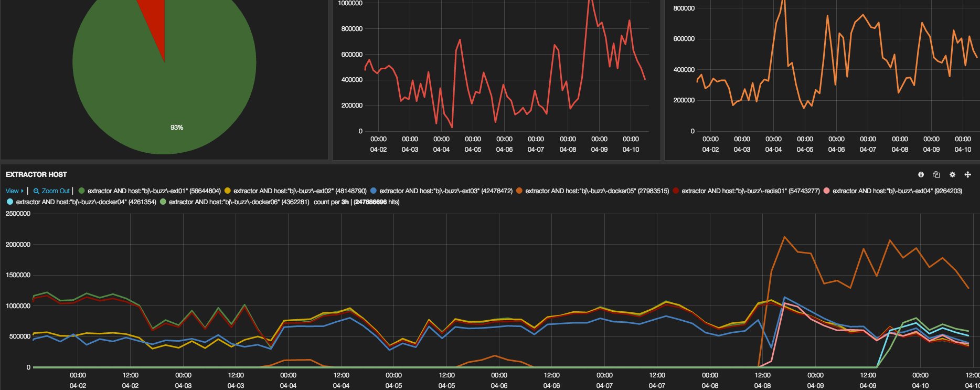Click the magnifier icon beside Zoom Out
The height and width of the screenshot is (390, 980).
point(36,192)
